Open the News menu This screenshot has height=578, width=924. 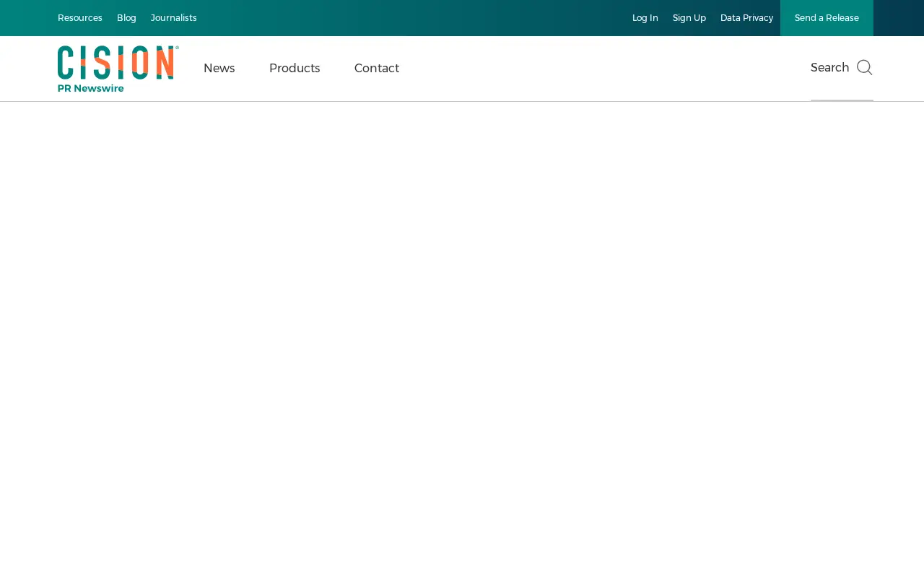[x=219, y=68]
